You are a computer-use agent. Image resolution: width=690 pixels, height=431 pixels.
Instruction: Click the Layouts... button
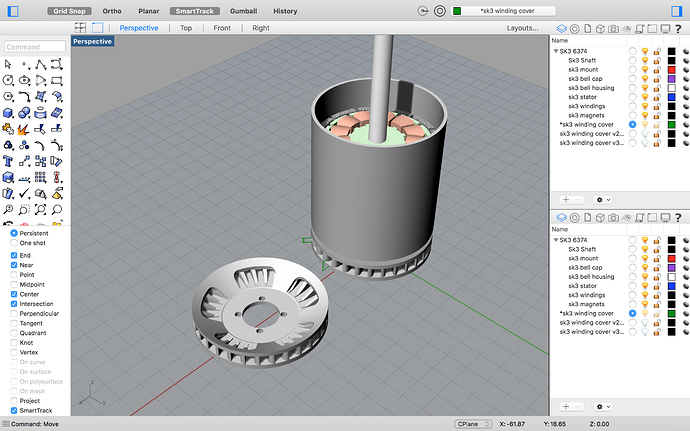pyautogui.click(x=522, y=28)
